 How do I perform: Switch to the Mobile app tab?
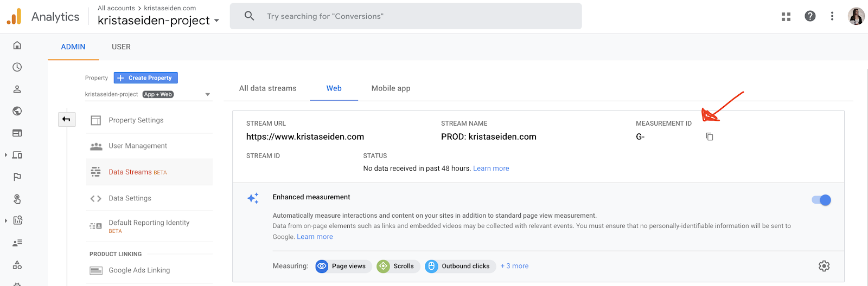tap(391, 88)
